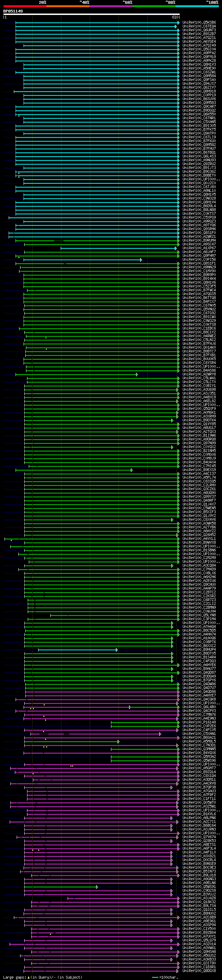This screenshot has height=980, width=222.
Task: Select hit UniRef100_B7FKT5
Action: click(199, 129)
